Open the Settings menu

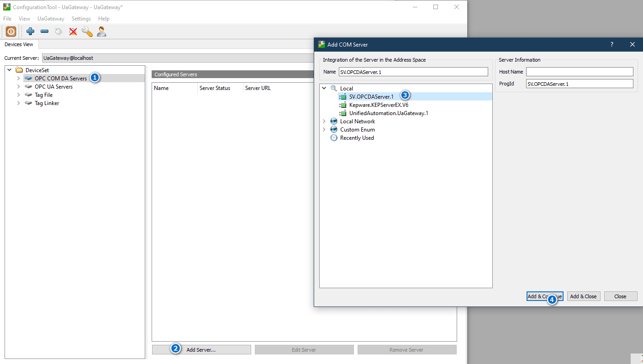coord(81,19)
